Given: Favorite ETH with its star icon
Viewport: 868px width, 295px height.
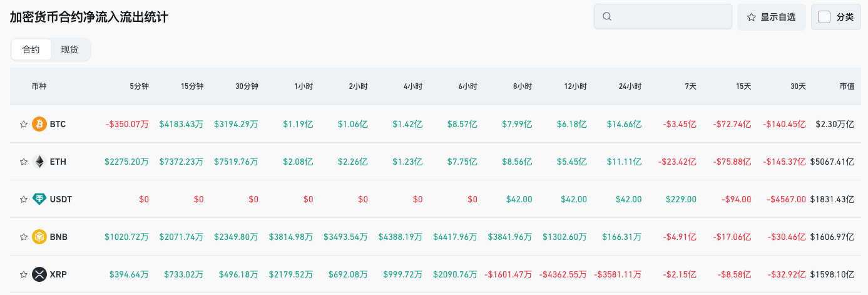Looking at the screenshot, I should pos(24,162).
